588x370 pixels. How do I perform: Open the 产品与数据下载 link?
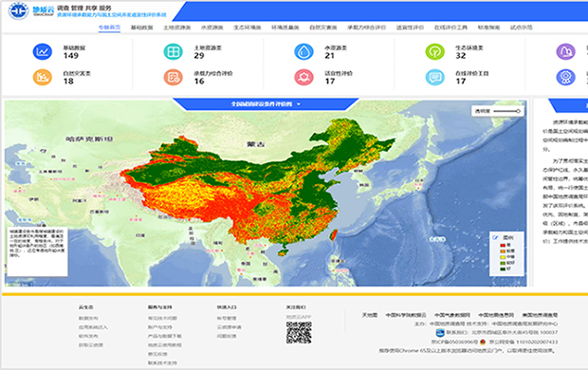(165, 336)
